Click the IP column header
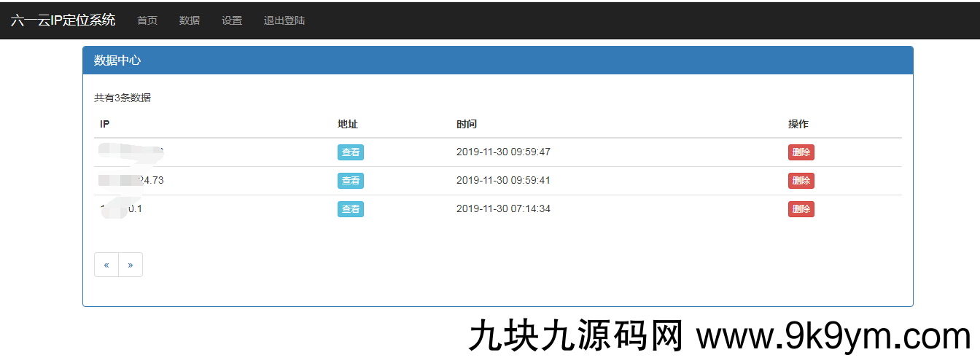Image resolution: width=980 pixels, height=363 pixels. [104, 124]
